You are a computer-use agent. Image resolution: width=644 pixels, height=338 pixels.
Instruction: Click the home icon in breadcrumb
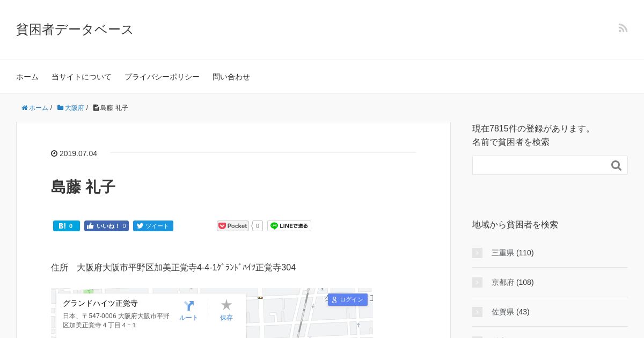coord(25,108)
